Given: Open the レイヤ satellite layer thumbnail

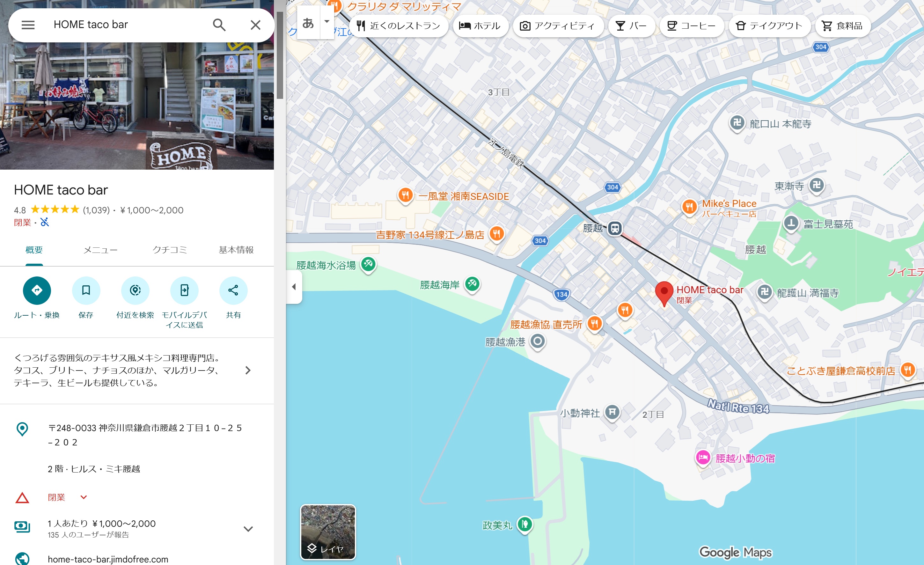Looking at the screenshot, I should click(328, 532).
